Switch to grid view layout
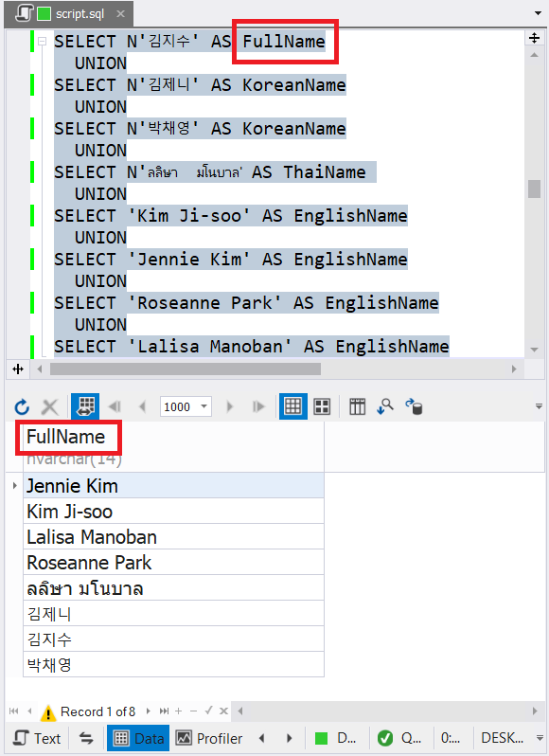Viewport: 549px width, 756px height. pyautogui.click(x=292, y=406)
